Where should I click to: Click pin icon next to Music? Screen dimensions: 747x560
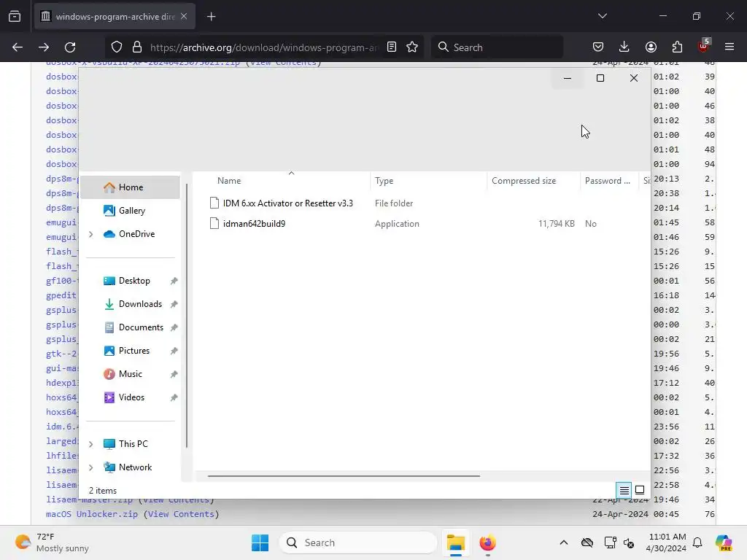click(174, 374)
